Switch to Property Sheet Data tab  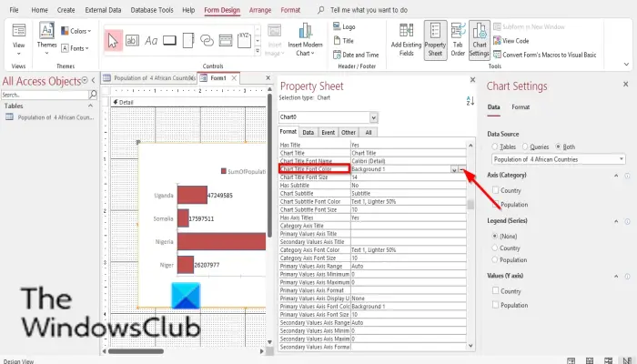[308, 132]
